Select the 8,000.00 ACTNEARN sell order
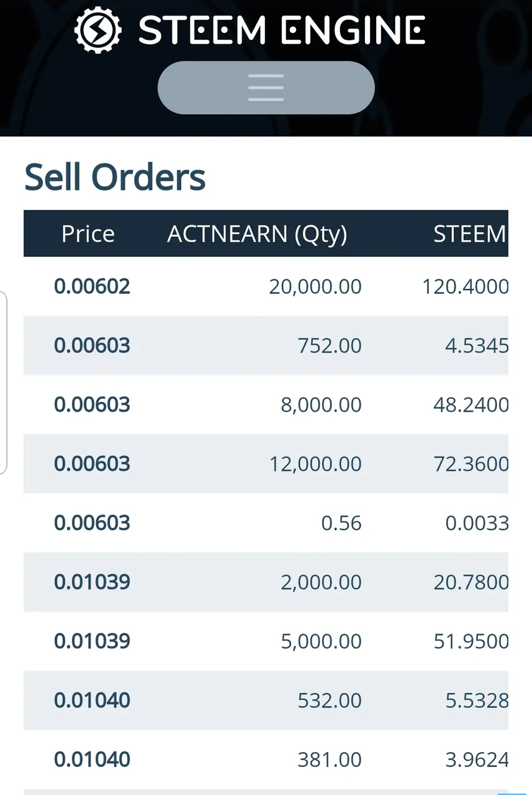The width and height of the screenshot is (532, 795). coord(266,404)
